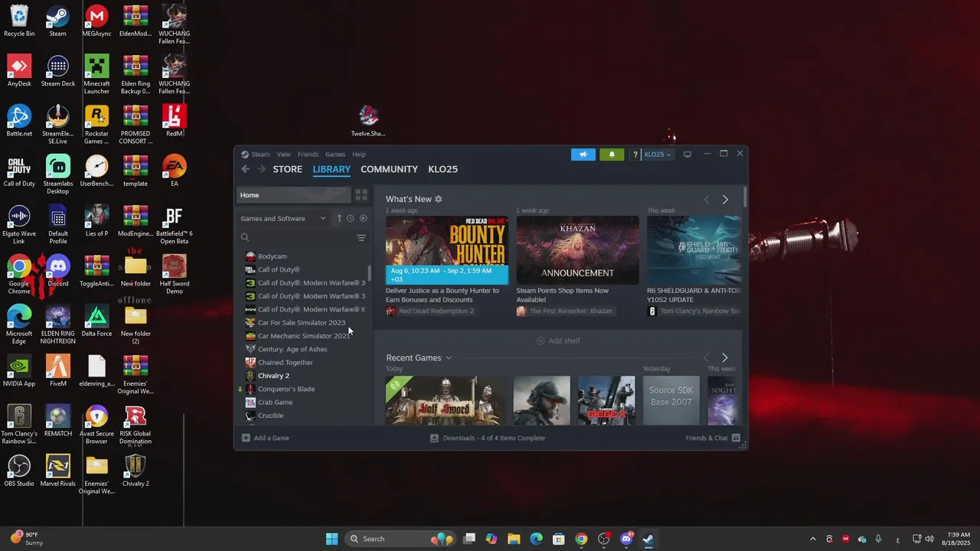
Task: Click Add shelf button
Action: [557, 341]
